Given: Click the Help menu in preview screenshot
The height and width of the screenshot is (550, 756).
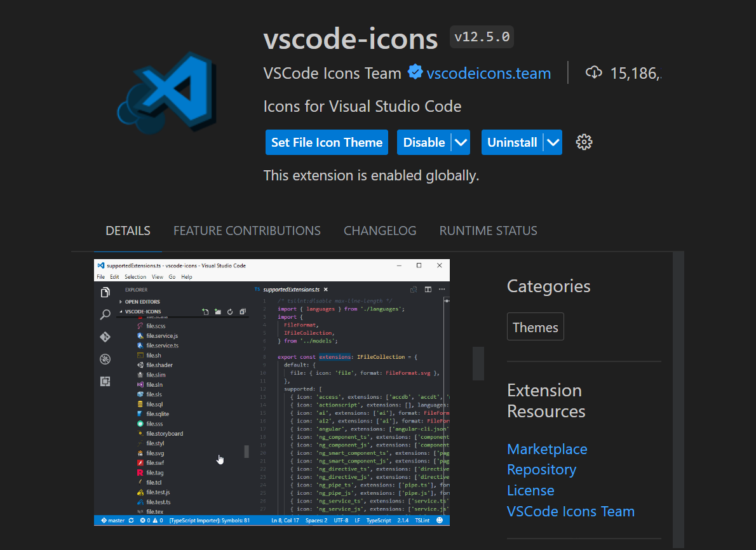Looking at the screenshot, I should (187, 277).
